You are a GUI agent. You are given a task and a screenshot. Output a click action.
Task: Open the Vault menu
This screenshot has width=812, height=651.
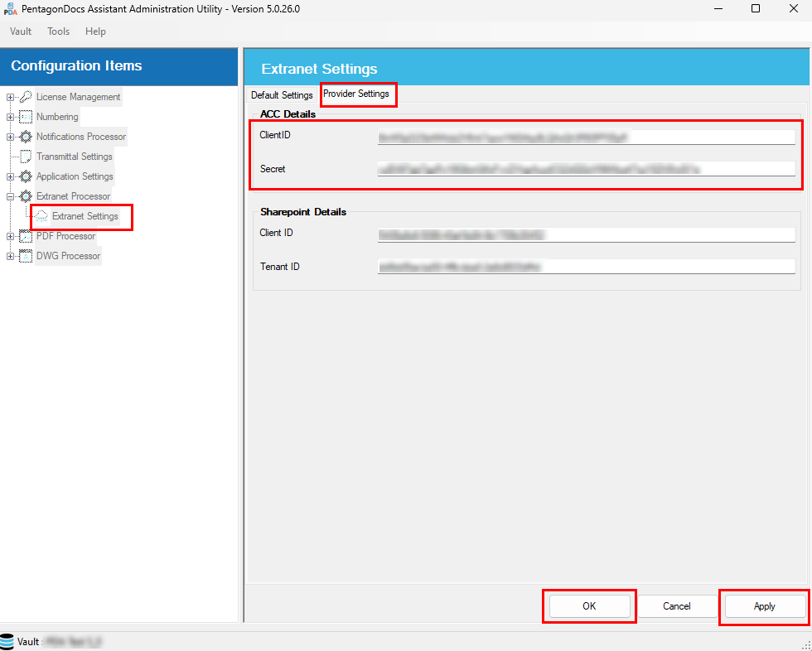click(x=21, y=31)
